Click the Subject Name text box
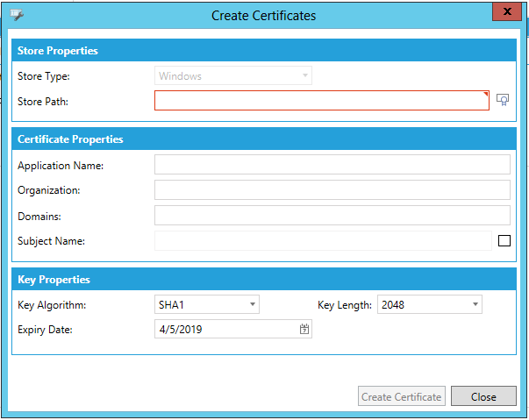Screen dimensions: 529x420 [323, 241]
